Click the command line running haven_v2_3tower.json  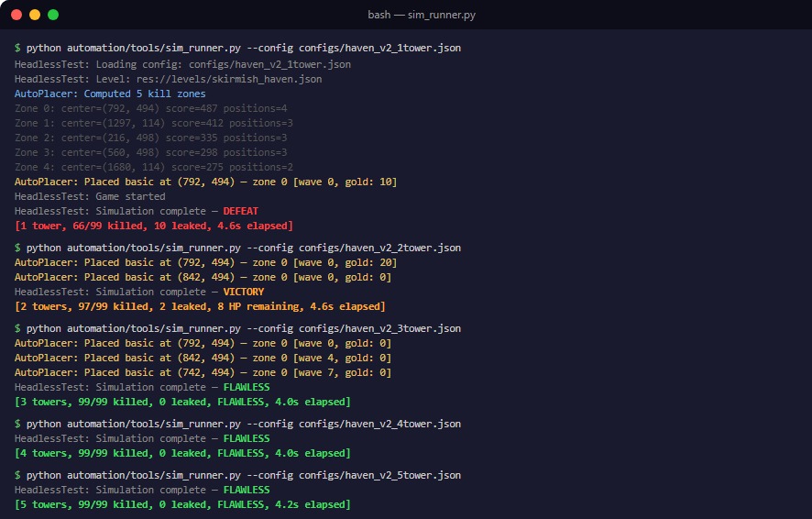pyautogui.click(x=237, y=329)
